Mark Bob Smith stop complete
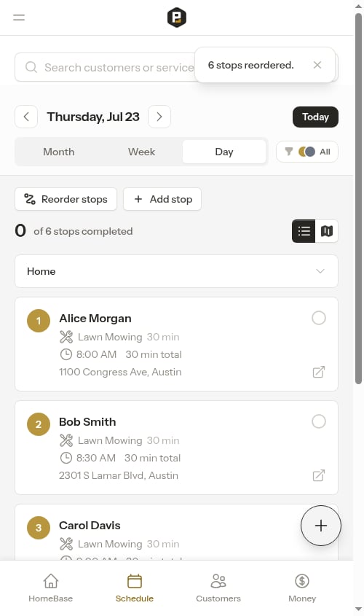Screen dimensions: 364x616 coord(319,421)
